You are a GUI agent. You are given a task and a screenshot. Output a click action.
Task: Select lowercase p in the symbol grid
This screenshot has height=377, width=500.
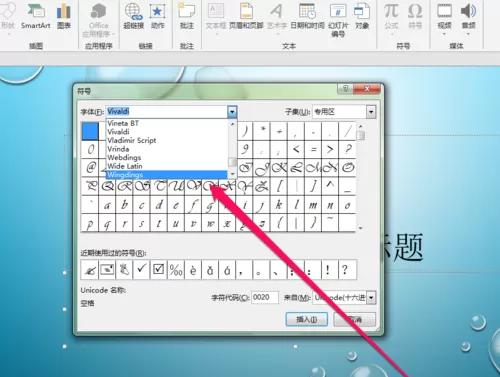pyautogui.click(x=90, y=223)
